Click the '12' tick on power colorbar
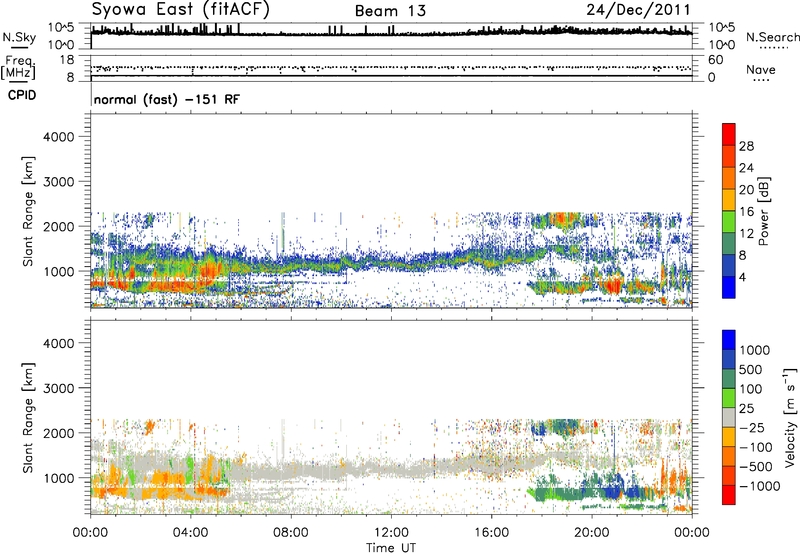This screenshot has width=800, height=554. click(x=746, y=234)
